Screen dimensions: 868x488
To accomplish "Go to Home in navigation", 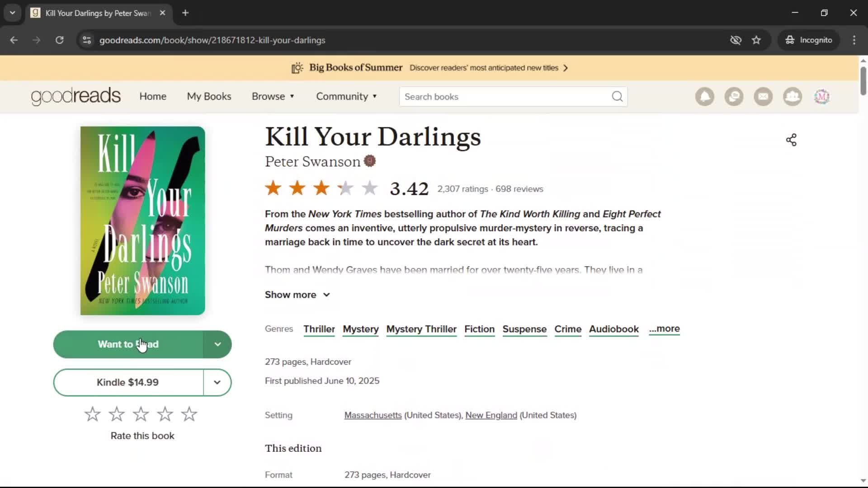I will click(153, 96).
